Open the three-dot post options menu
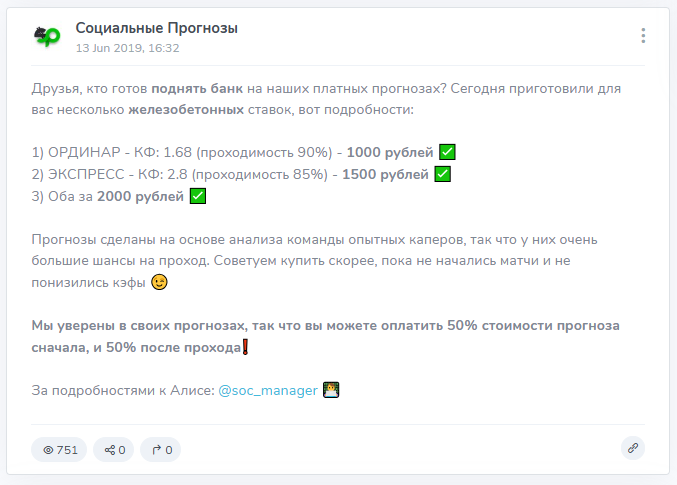 [x=643, y=36]
